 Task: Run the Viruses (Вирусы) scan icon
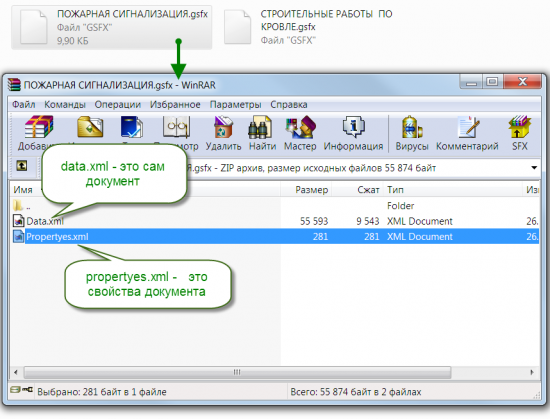(x=412, y=127)
